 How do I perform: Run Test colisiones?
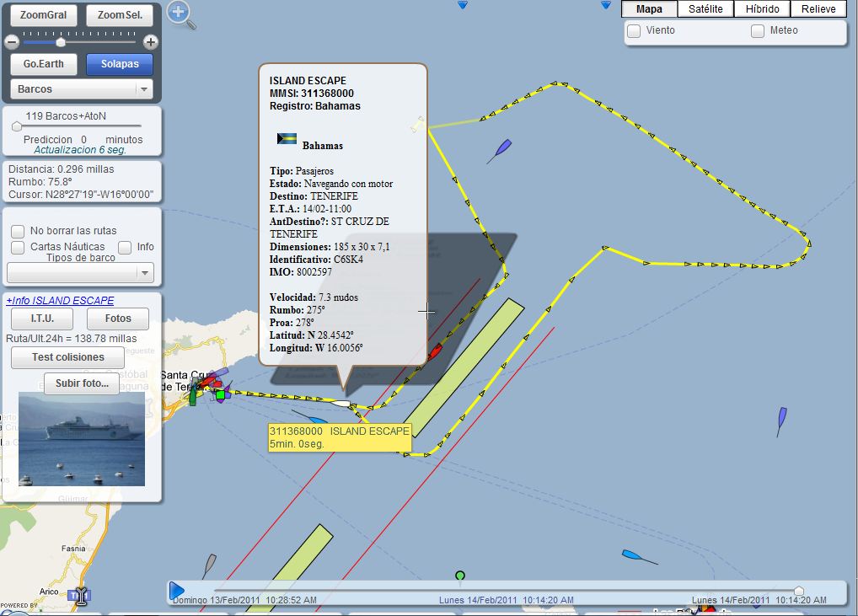pyautogui.click(x=68, y=357)
